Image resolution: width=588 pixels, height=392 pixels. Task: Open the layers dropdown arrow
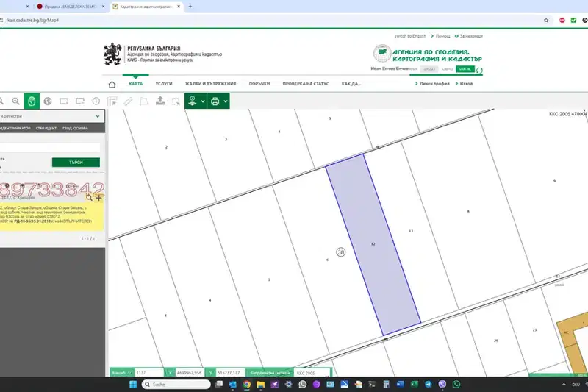tap(203, 101)
